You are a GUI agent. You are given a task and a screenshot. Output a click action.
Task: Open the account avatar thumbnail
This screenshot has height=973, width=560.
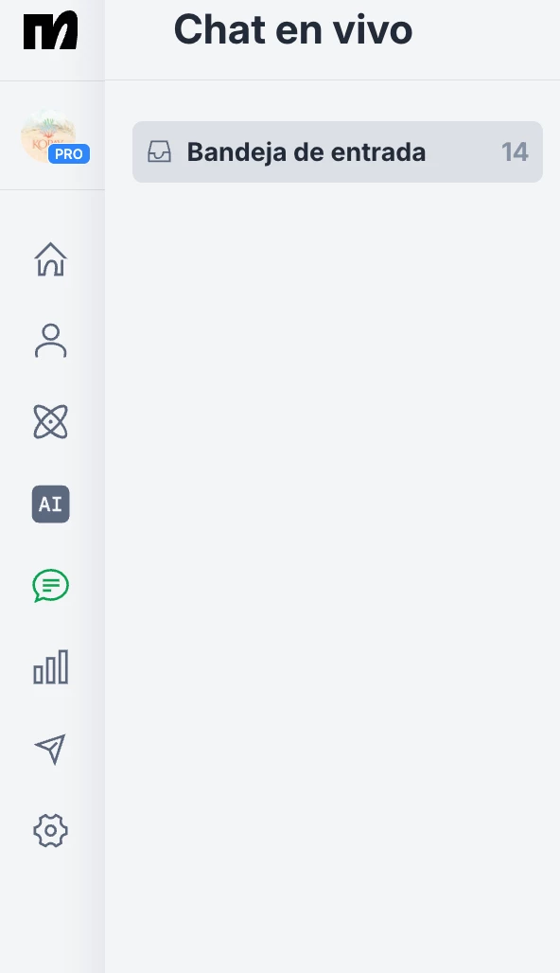point(48,135)
